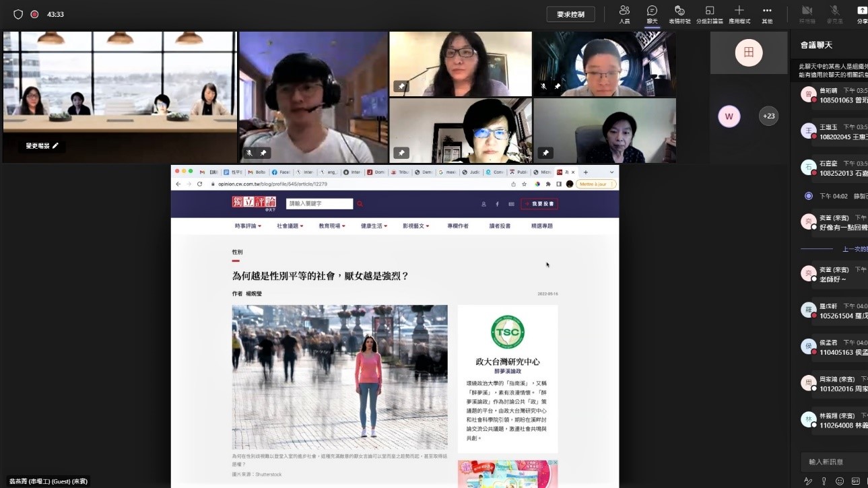The image size is (868, 488).
Task: Click the Mettre à jour update button
Action: point(596,184)
